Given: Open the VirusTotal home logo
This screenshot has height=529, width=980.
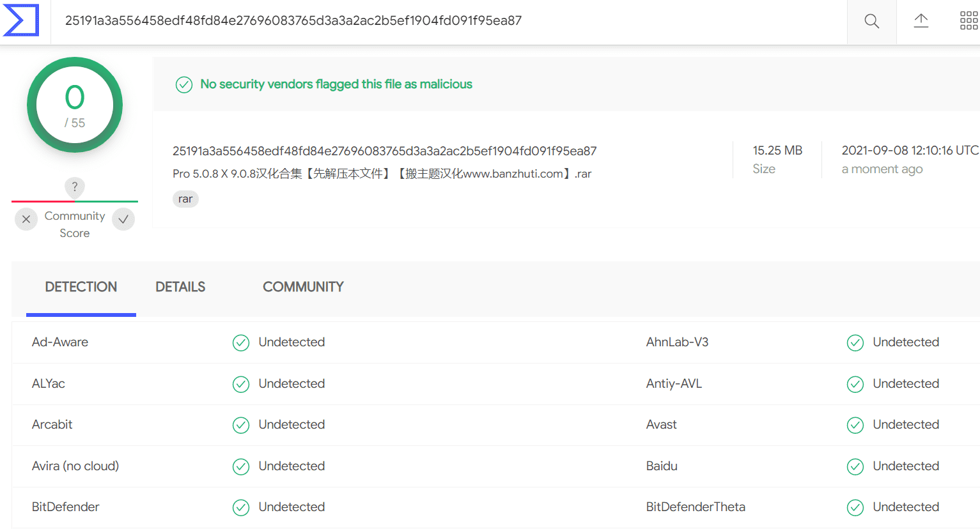Looking at the screenshot, I should [x=21, y=20].
